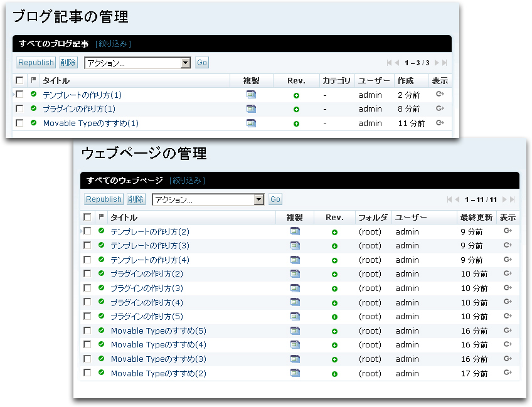This screenshot has height=407, width=532.
Task: Click duplicate icon for プラグインの作り方(3)
Action: click(x=295, y=288)
